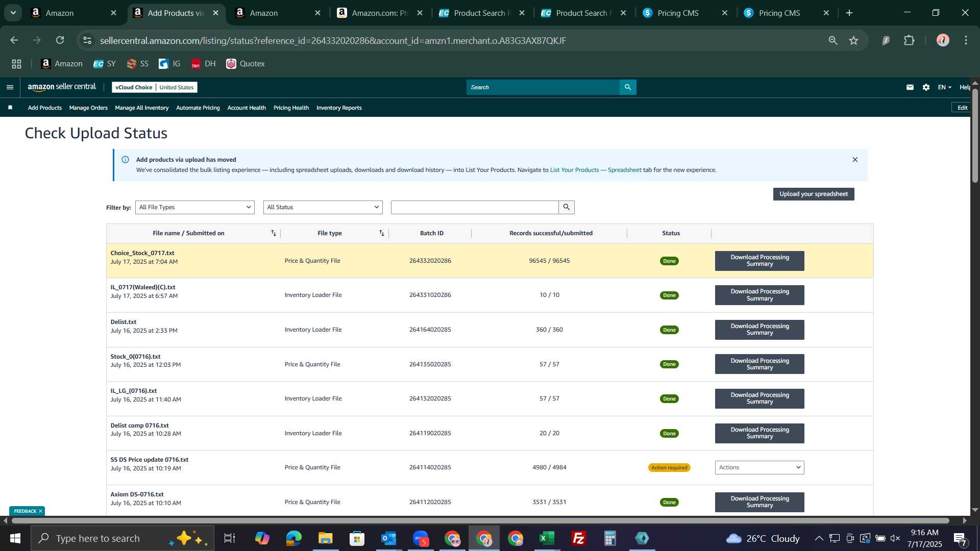980x551 pixels.
Task: Open the DH bookmark
Action: click(203, 64)
